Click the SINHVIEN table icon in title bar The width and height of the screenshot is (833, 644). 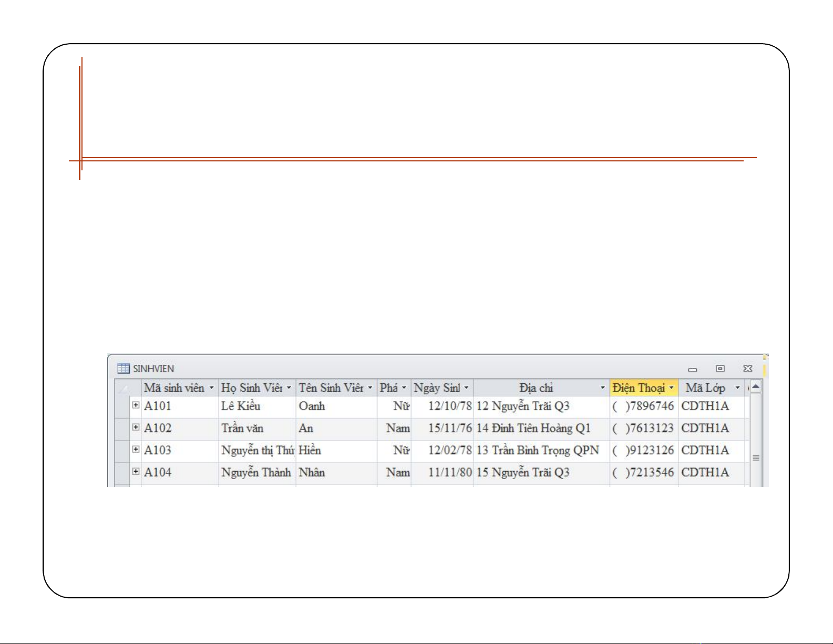(123, 369)
